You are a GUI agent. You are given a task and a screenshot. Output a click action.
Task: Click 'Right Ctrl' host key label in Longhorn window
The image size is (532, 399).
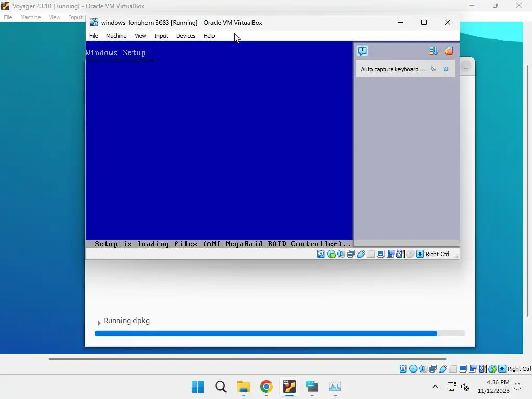point(437,254)
